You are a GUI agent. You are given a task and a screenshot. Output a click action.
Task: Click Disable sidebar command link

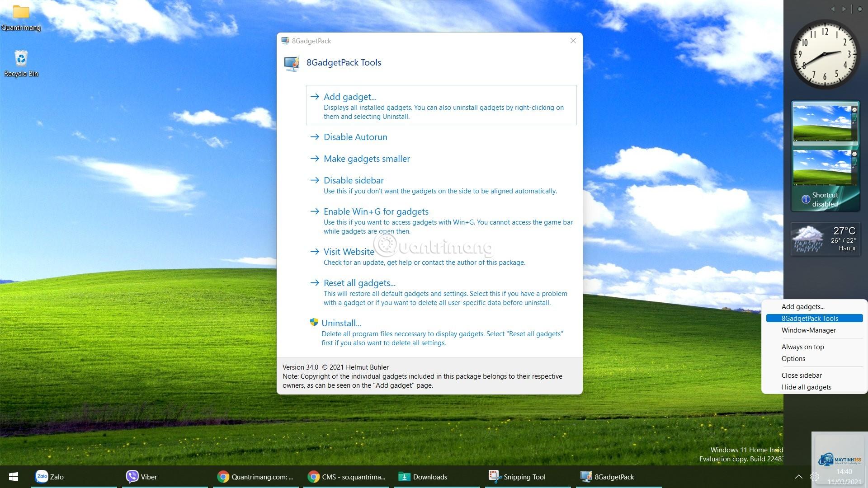point(441,185)
